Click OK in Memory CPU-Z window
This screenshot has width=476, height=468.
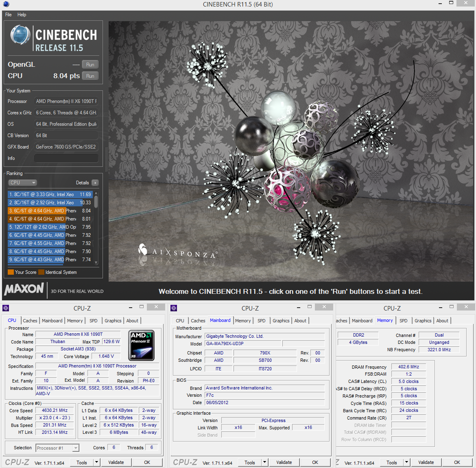[x=457, y=463]
